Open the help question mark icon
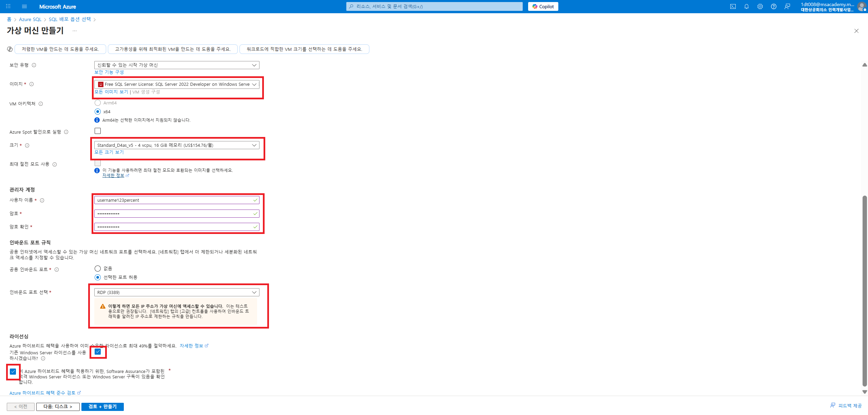 tap(773, 6)
